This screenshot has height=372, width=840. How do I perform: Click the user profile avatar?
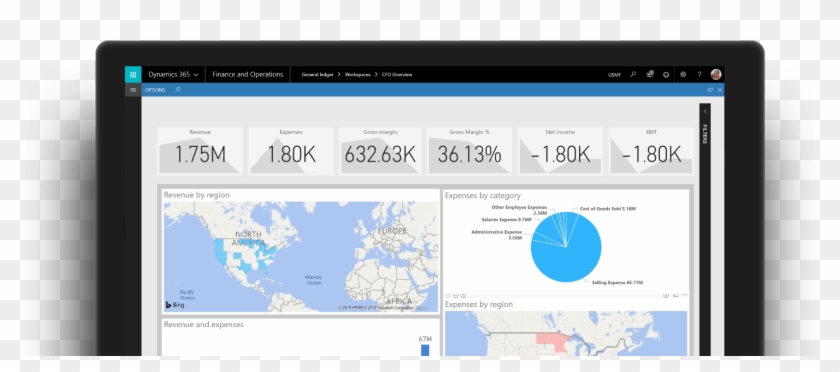[x=716, y=75]
